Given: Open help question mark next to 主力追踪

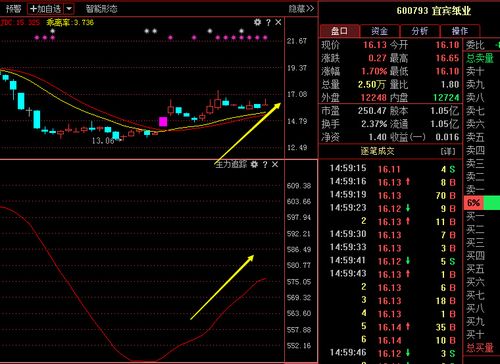Looking at the screenshot, I should pyautogui.click(x=265, y=164).
